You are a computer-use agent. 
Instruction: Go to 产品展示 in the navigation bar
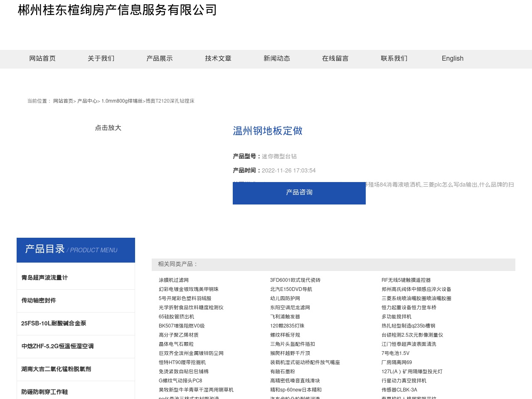click(160, 59)
